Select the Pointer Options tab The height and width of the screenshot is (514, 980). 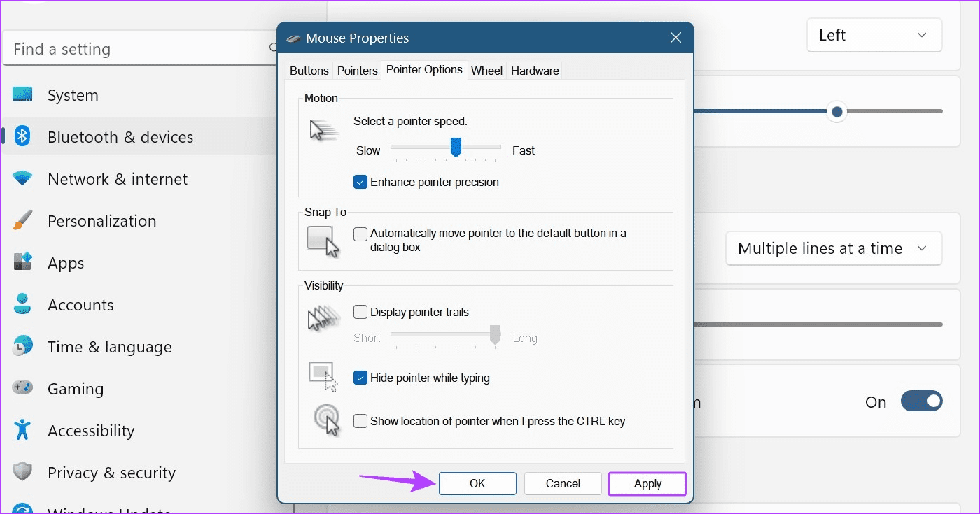pos(424,69)
